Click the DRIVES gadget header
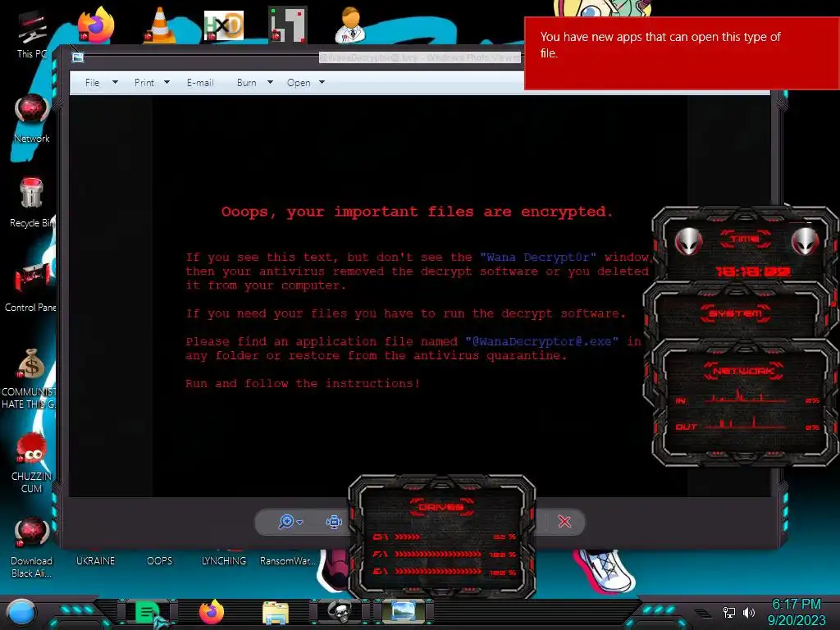This screenshot has height=630, width=840. [x=441, y=507]
